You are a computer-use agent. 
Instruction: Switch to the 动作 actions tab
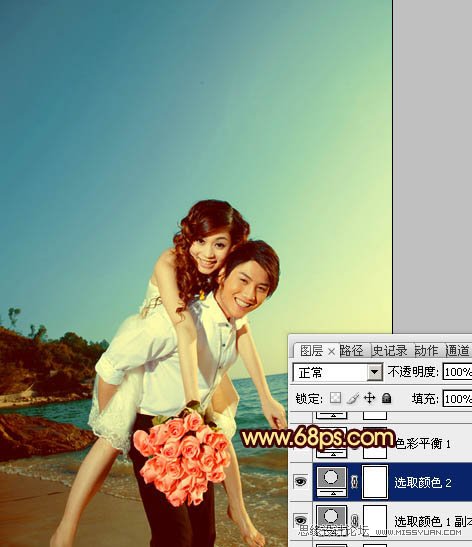pyautogui.click(x=426, y=351)
